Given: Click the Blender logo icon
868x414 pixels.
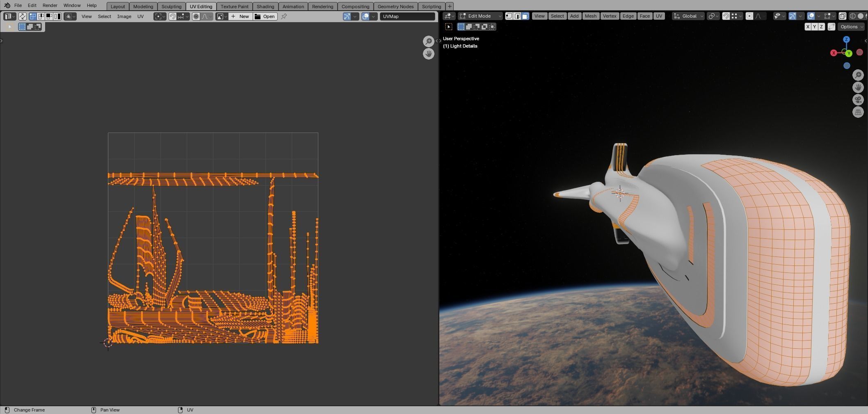Looking at the screenshot, I should (7, 5).
